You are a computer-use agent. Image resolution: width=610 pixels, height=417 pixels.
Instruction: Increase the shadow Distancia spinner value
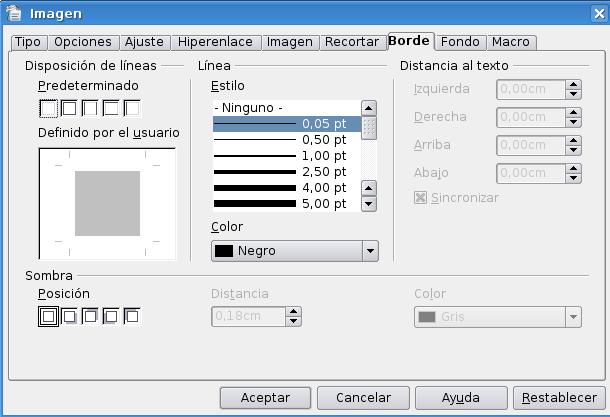click(x=293, y=312)
